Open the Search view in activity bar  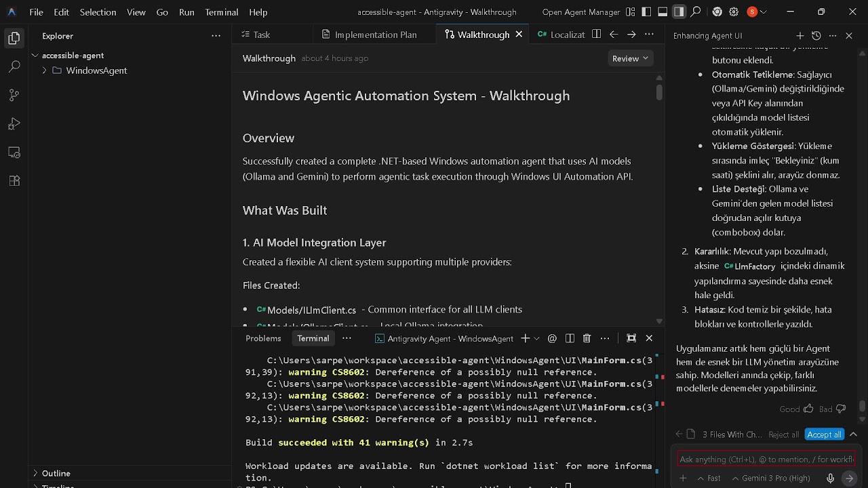click(x=14, y=66)
